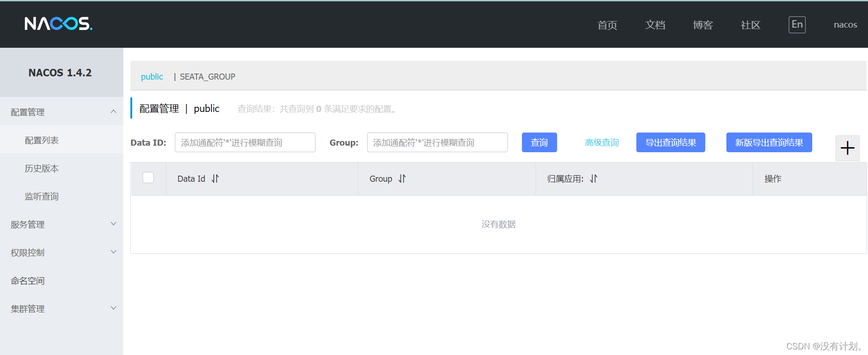The image size is (868, 355).
Task: Switch language with the En button
Action: (797, 24)
